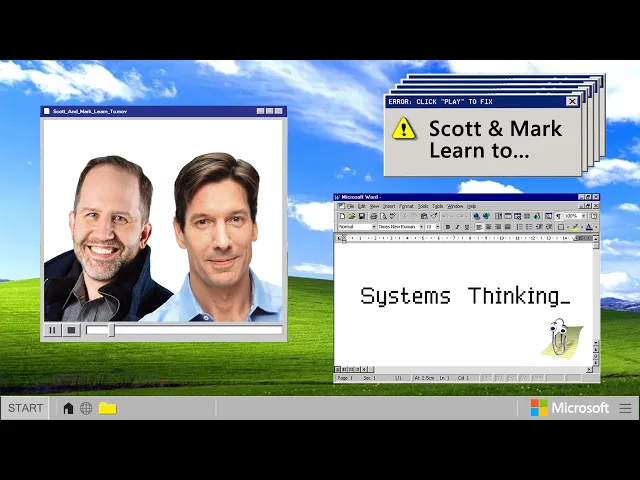Click the Systems Thinking text in Word
The image size is (640, 480).
tap(465, 296)
